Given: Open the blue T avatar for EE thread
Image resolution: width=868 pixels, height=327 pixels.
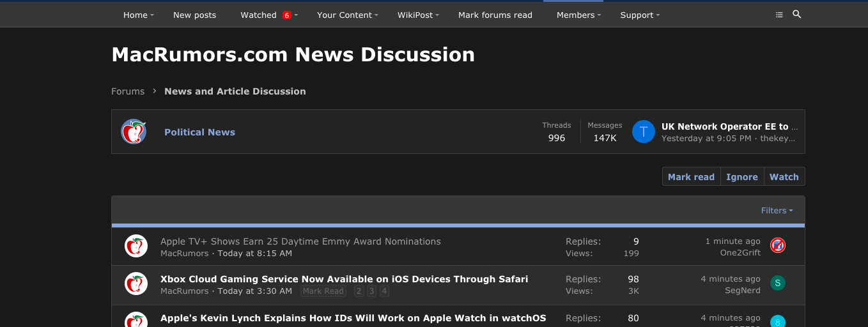Looking at the screenshot, I should tap(644, 132).
